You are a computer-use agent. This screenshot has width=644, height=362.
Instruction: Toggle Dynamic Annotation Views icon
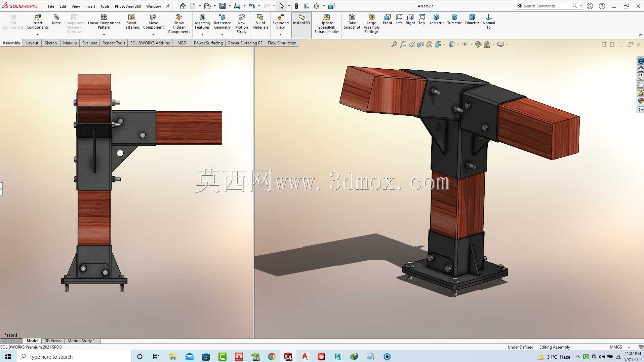pyautogui.click(x=429, y=44)
